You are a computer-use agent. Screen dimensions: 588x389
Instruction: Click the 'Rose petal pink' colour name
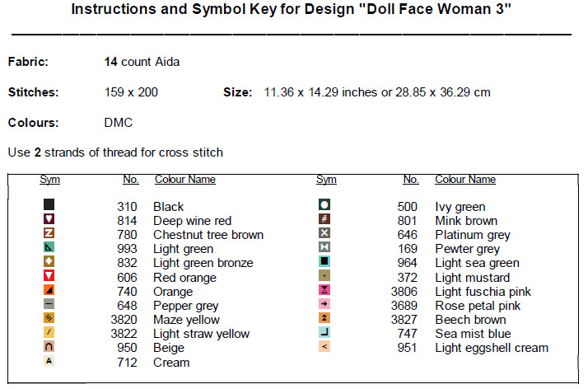pos(478,305)
